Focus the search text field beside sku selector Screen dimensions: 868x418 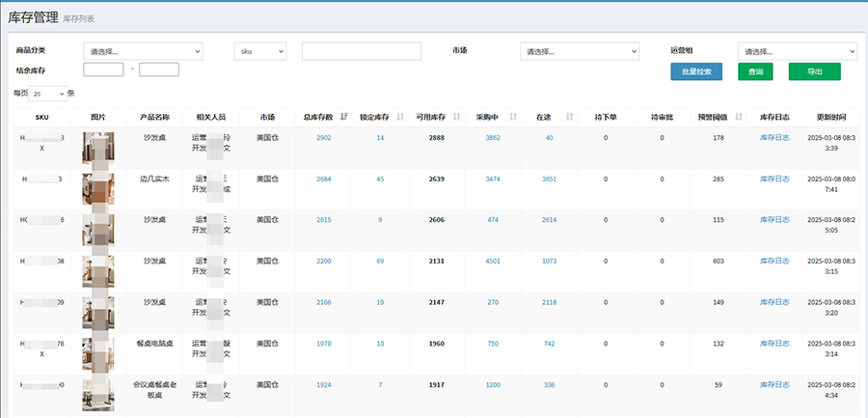coord(361,51)
